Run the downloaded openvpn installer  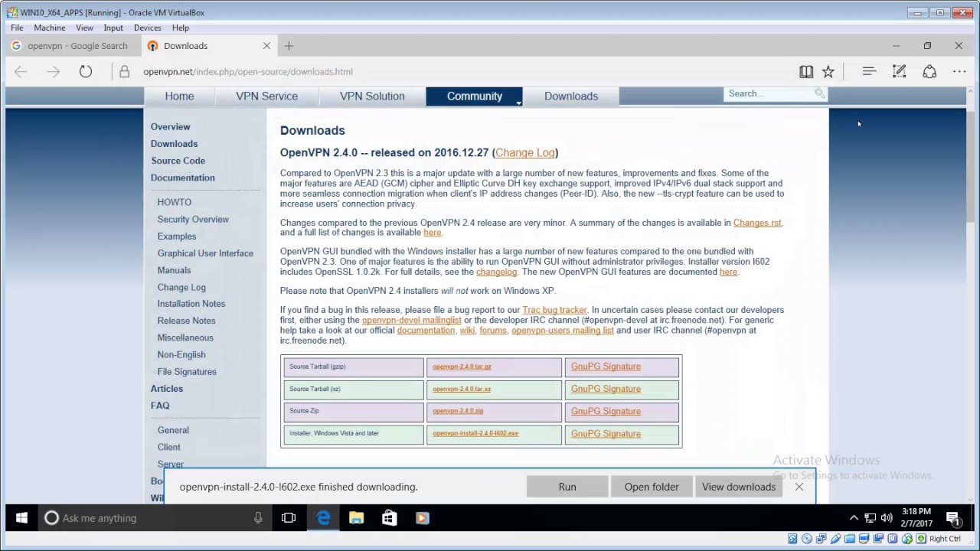567,487
